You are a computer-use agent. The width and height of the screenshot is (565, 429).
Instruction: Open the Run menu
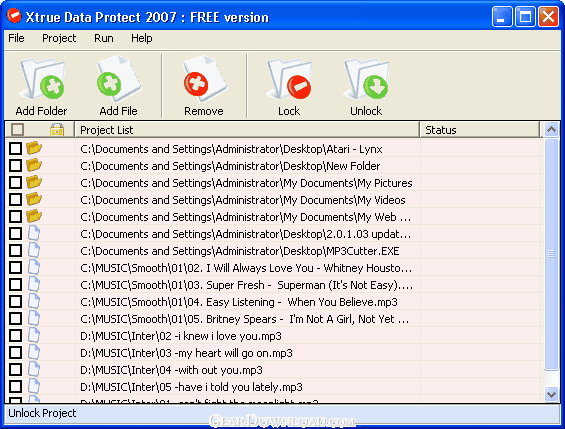tap(104, 38)
